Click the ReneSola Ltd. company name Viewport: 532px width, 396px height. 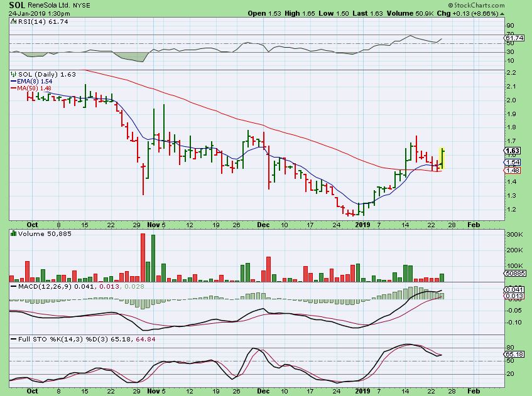coord(48,6)
